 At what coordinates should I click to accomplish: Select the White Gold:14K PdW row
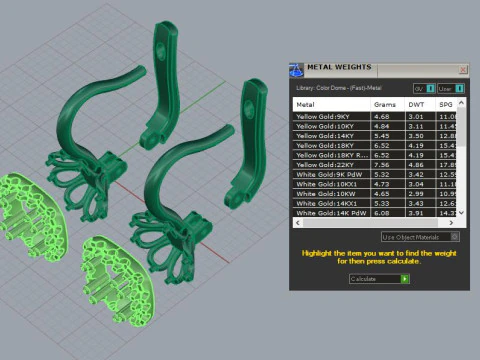[375, 213]
